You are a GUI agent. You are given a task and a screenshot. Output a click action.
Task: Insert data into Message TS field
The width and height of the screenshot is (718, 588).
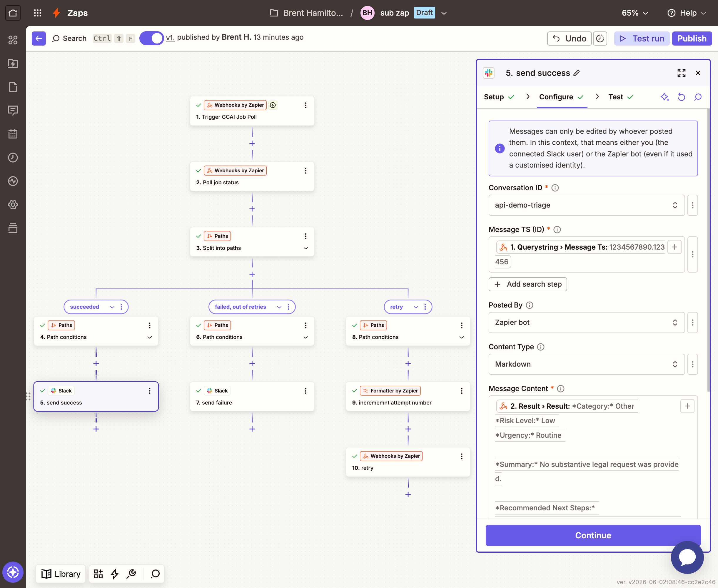pyautogui.click(x=674, y=247)
